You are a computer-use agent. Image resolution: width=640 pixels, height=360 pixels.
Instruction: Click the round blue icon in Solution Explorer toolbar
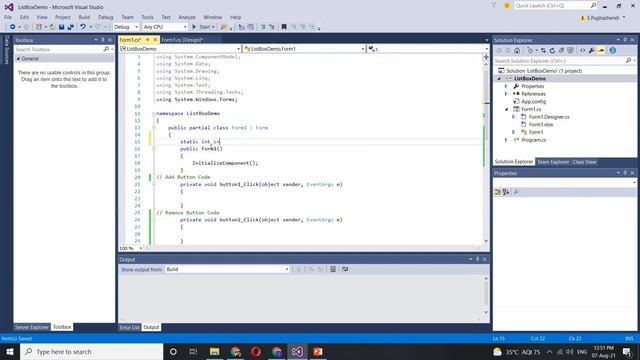[x=613, y=51]
